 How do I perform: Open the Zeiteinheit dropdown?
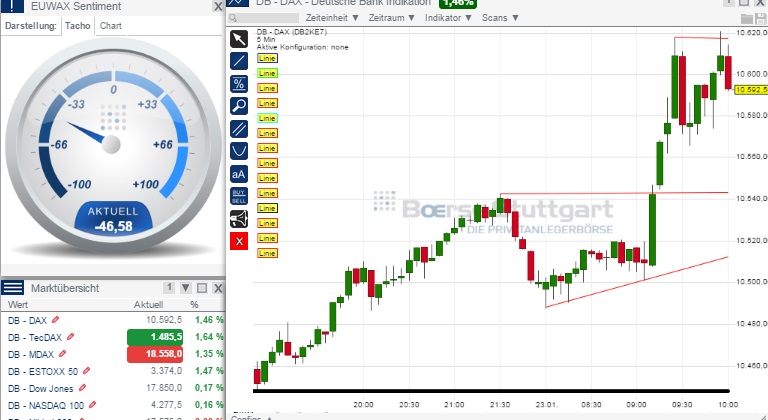(x=332, y=18)
